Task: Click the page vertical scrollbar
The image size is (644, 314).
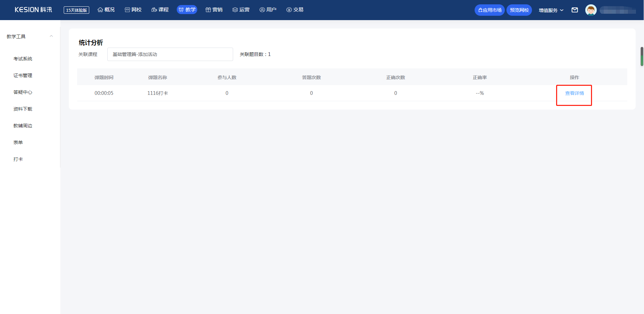Action: pos(642,56)
